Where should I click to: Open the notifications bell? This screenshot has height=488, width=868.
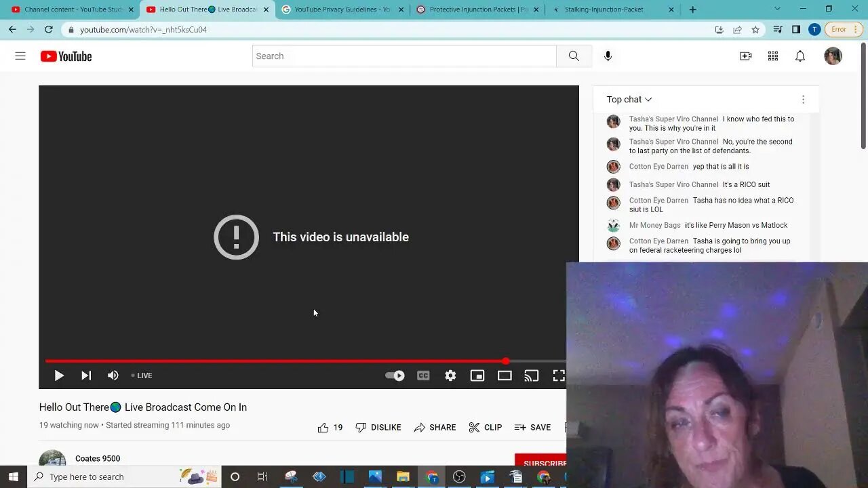pyautogui.click(x=800, y=56)
